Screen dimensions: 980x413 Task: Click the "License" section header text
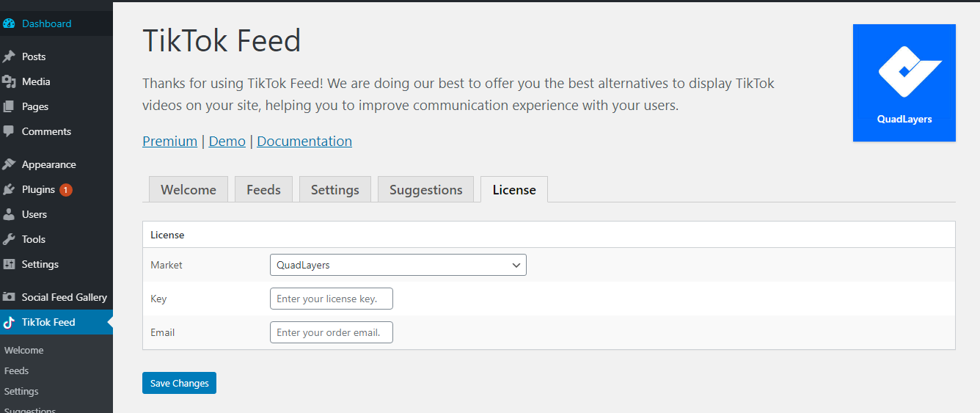[x=167, y=235]
